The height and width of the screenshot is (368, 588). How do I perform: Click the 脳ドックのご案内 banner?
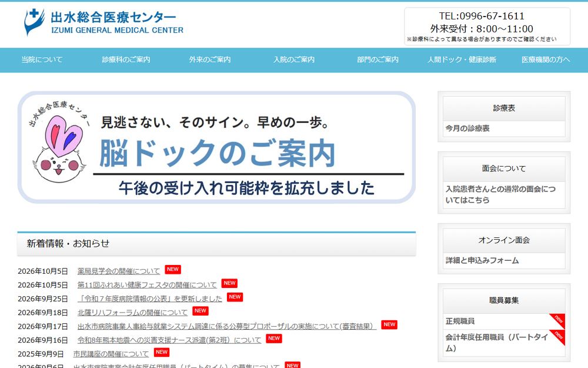(216, 148)
